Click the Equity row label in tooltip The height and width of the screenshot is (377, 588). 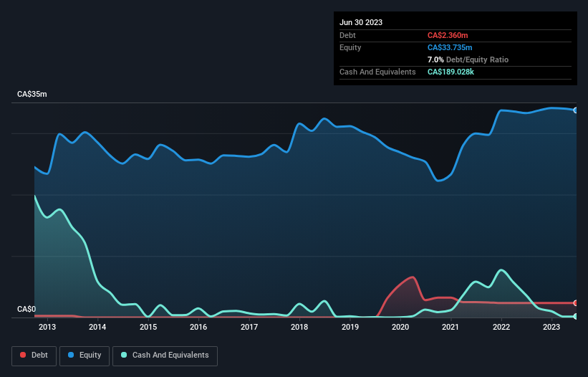(350, 47)
